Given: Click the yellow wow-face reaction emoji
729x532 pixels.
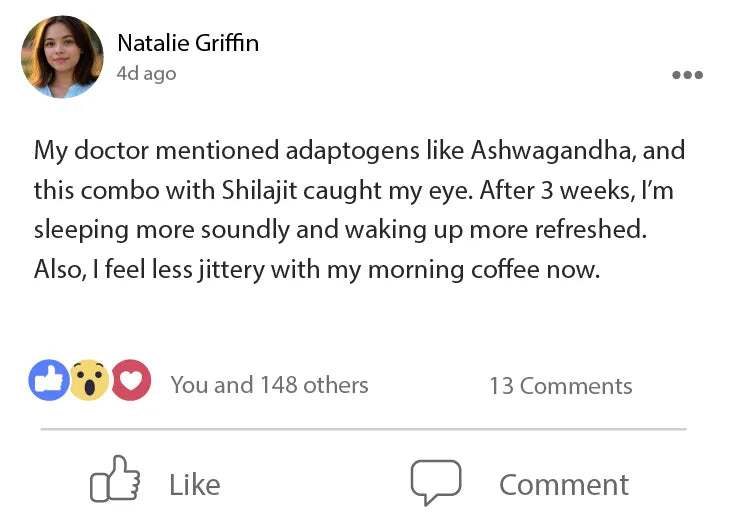Looking at the screenshot, I should [x=89, y=381].
